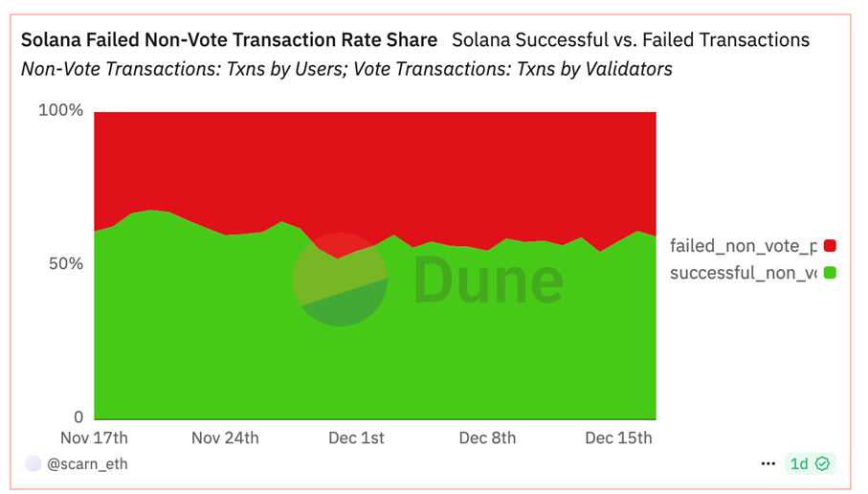Click the @scarn_eth avatar circle

33,463
